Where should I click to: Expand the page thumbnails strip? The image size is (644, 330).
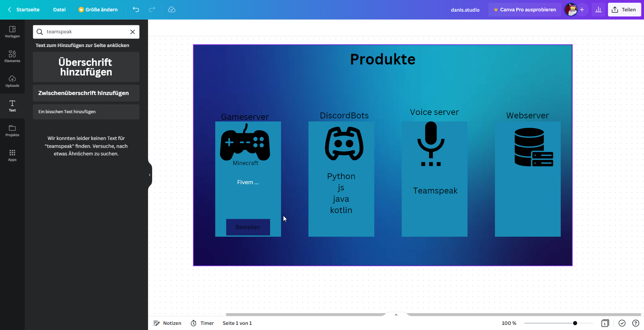(x=396, y=315)
